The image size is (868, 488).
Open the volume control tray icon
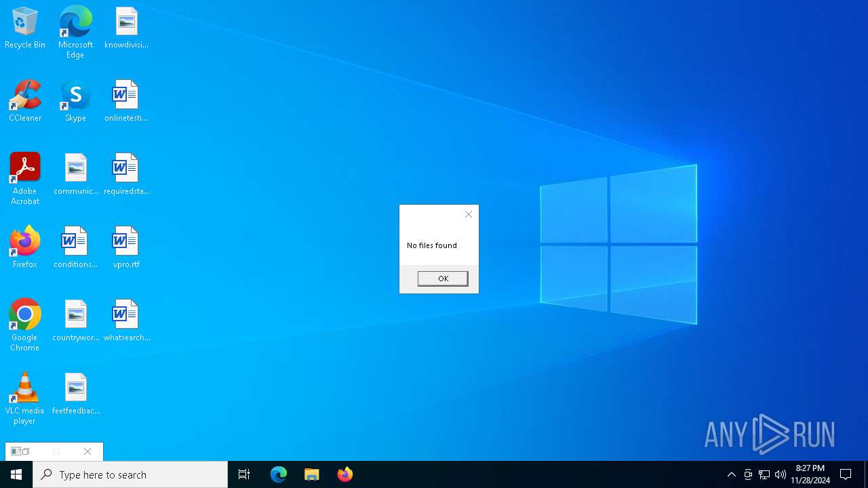click(x=781, y=474)
